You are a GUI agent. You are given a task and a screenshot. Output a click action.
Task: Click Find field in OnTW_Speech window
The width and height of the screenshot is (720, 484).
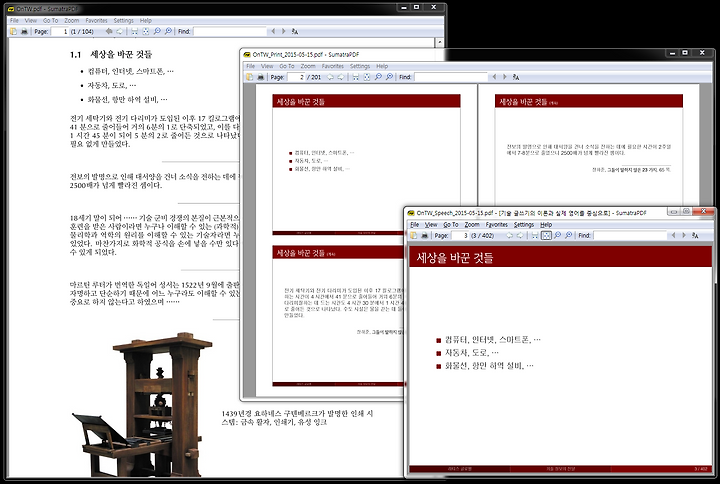tap(630, 235)
